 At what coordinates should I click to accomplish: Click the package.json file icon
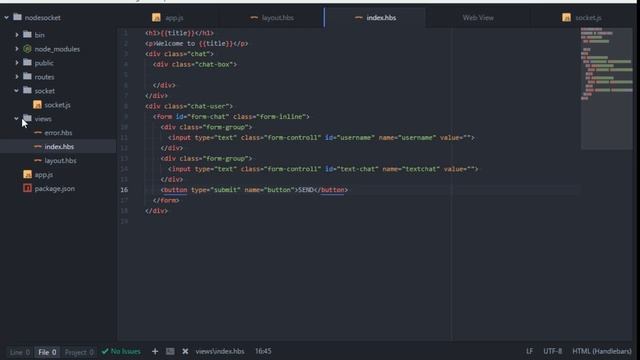(27, 188)
